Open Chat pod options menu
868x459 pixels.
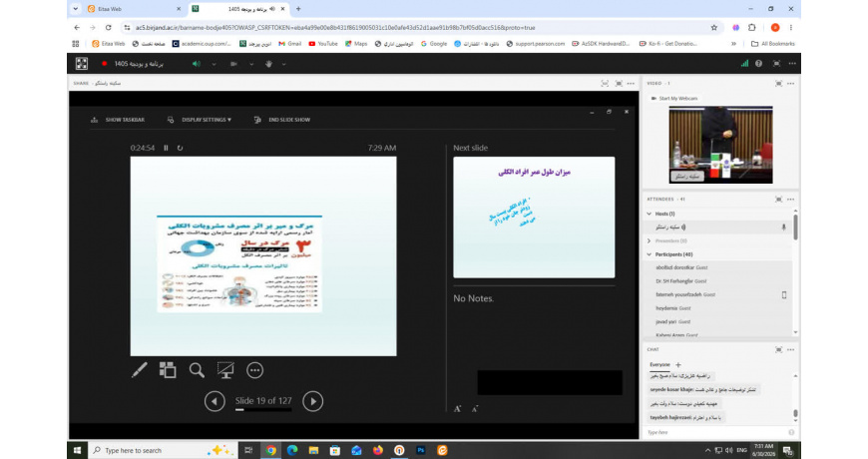pyautogui.click(x=790, y=350)
